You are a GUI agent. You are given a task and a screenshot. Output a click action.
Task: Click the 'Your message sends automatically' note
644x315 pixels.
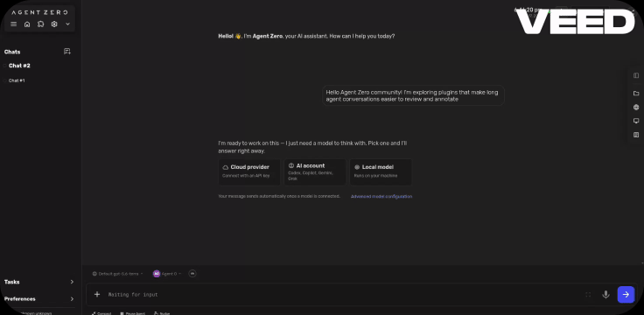pyautogui.click(x=279, y=196)
